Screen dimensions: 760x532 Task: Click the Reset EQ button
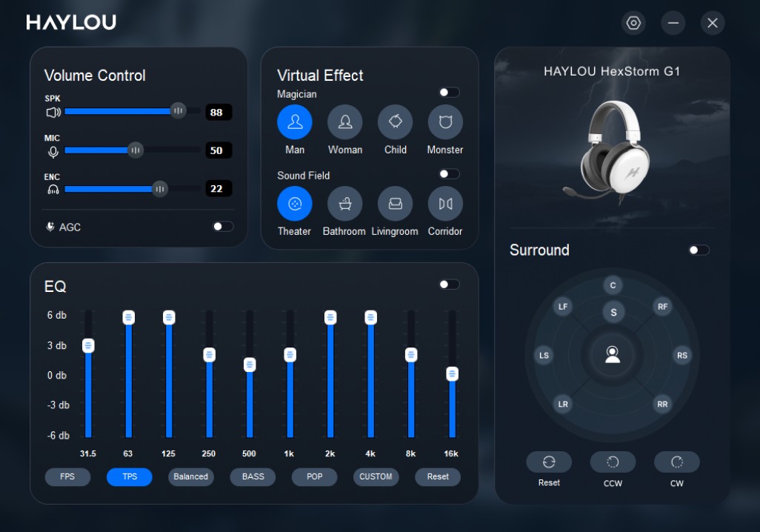pos(437,477)
